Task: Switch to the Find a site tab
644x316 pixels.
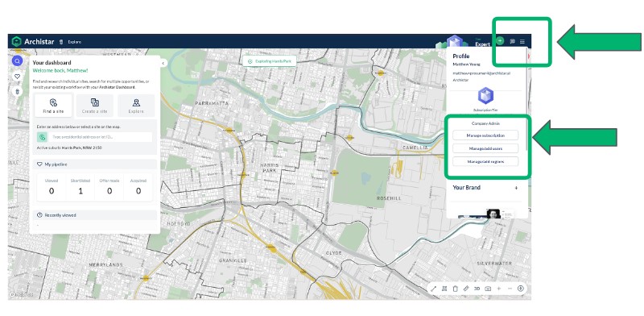Action: [x=53, y=106]
